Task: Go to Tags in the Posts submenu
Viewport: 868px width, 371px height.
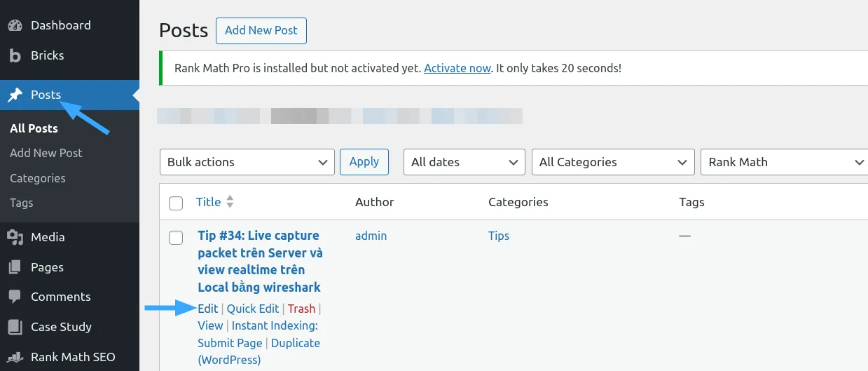Action: 22,203
